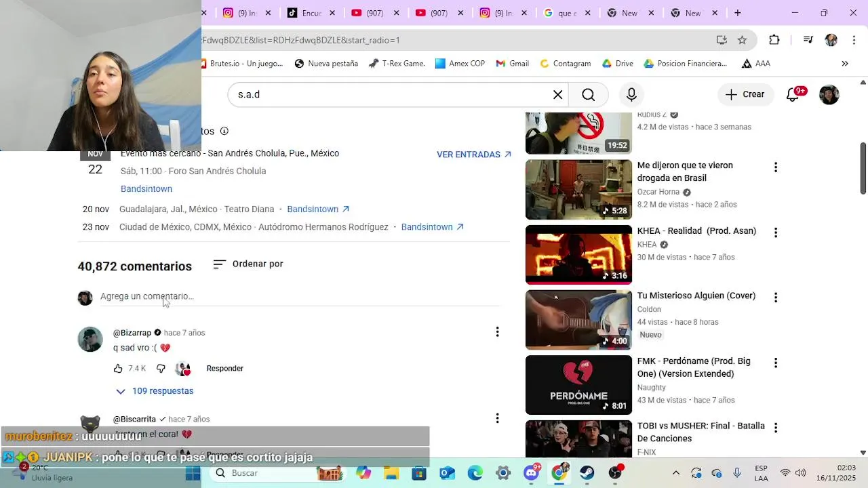Image resolution: width=868 pixels, height=488 pixels.
Task: Show more bookmarks with the double chevron
Action: click(845, 64)
